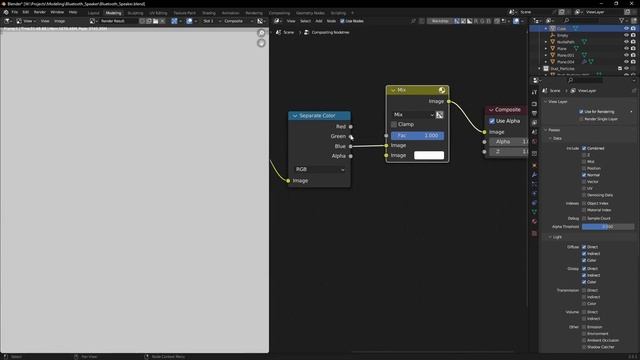640x360 pixels.
Task: Click Compositing Nodetree in breadcrumb
Action: [330, 32]
